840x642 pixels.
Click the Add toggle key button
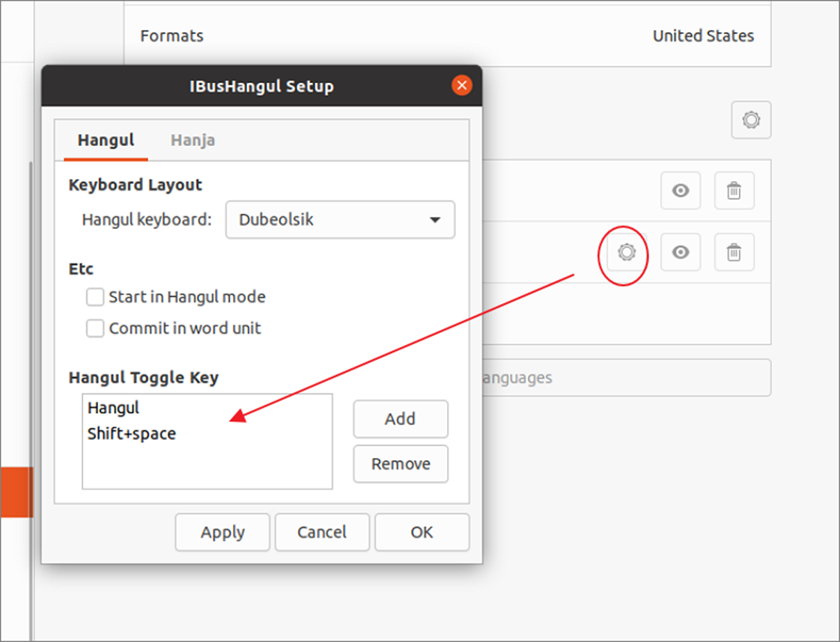point(401,419)
